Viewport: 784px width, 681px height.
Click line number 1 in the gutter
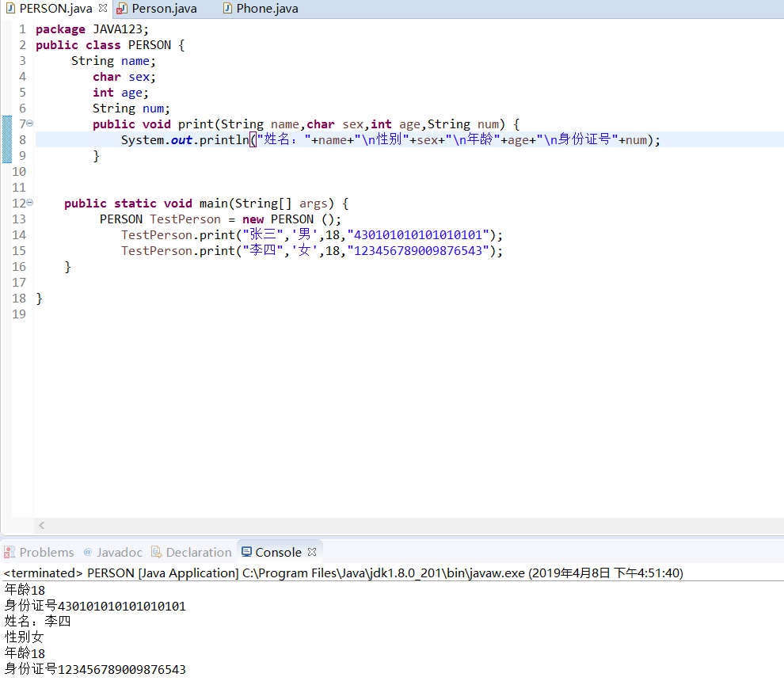coord(22,29)
